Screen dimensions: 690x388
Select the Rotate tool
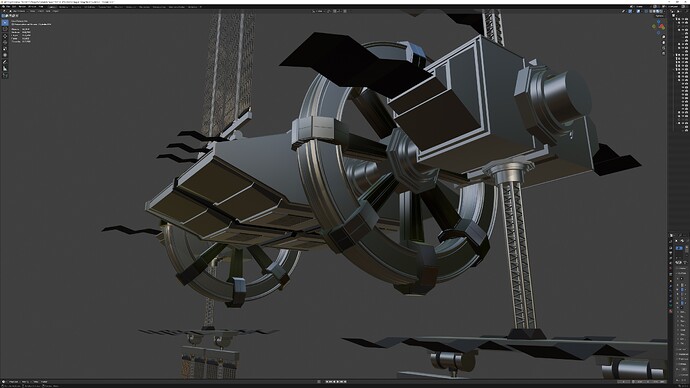click(5, 43)
